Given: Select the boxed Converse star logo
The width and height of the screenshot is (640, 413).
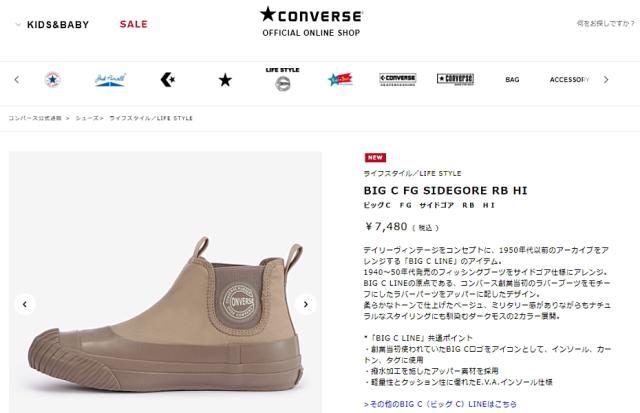Looking at the screenshot, I should (x=455, y=79).
